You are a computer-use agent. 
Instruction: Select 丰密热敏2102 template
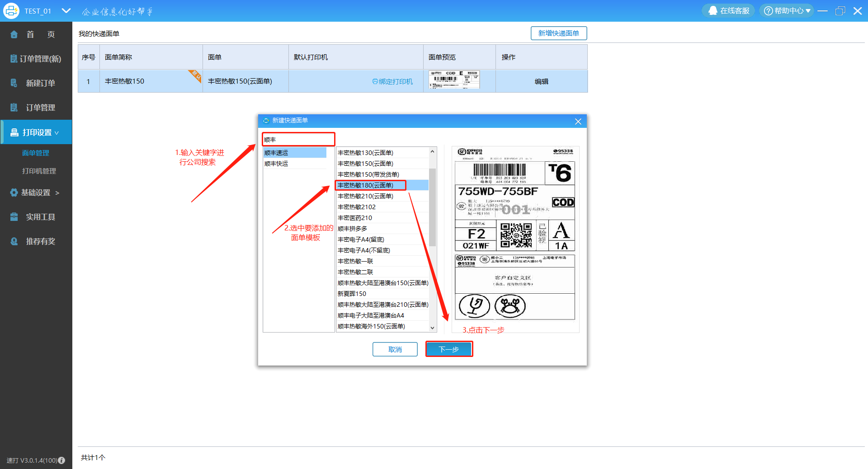[382, 207]
